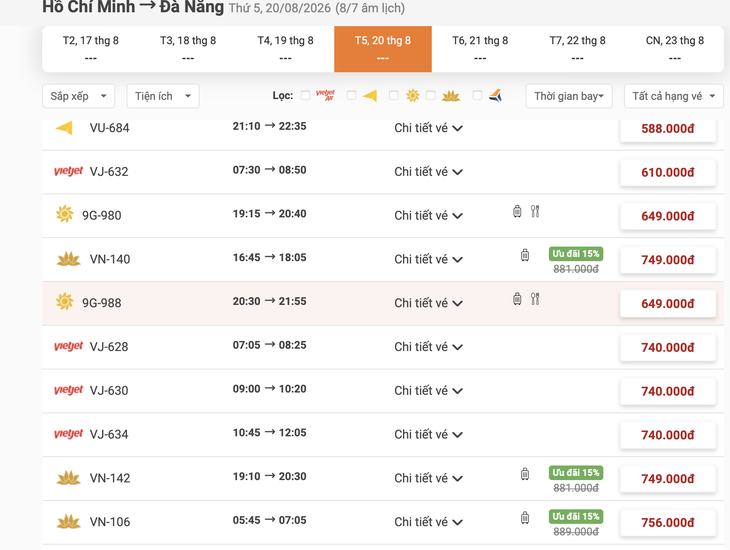Expand Chi tiết vé for VN-140

click(x=428, y=259)
